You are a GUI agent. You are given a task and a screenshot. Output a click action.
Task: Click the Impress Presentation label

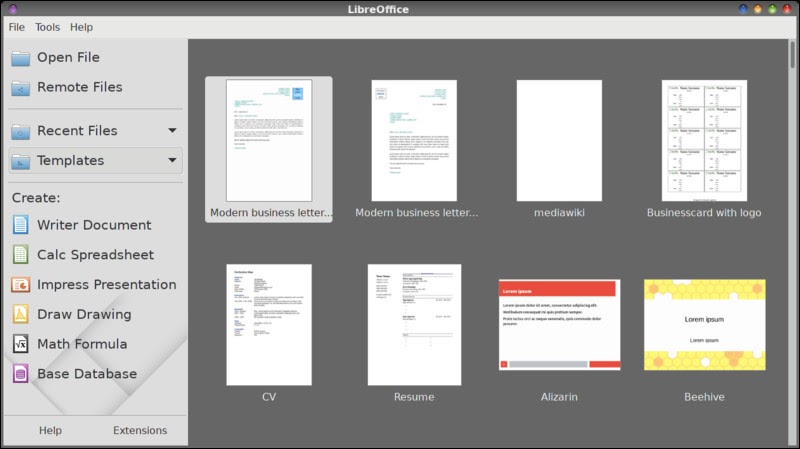click(107, 284)
